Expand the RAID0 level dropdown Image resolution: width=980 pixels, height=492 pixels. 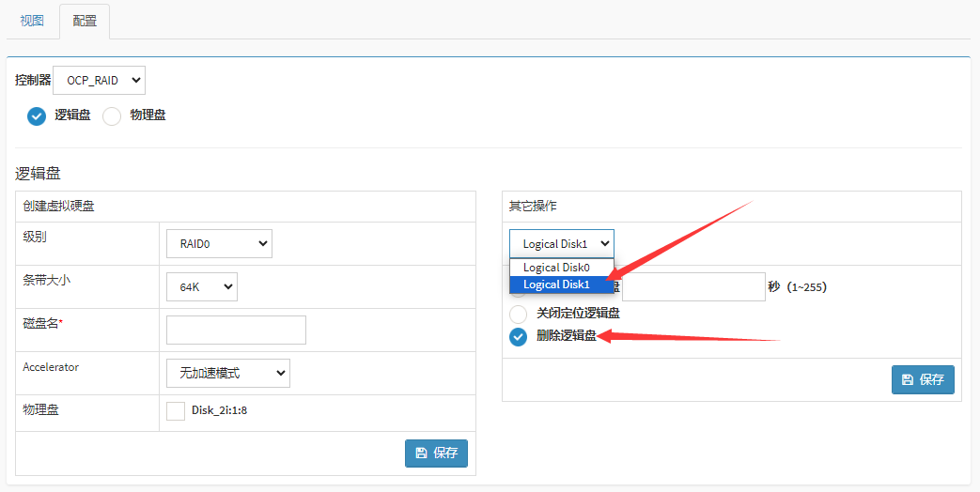pyautogui.click(x=219, y=244)
